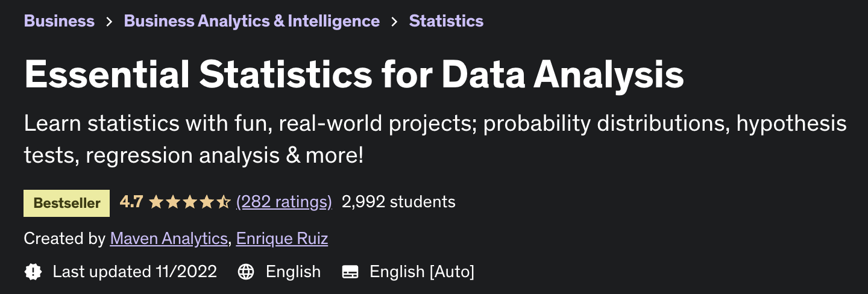Visit Maven Analytics instructor profile

click(169, 239)
